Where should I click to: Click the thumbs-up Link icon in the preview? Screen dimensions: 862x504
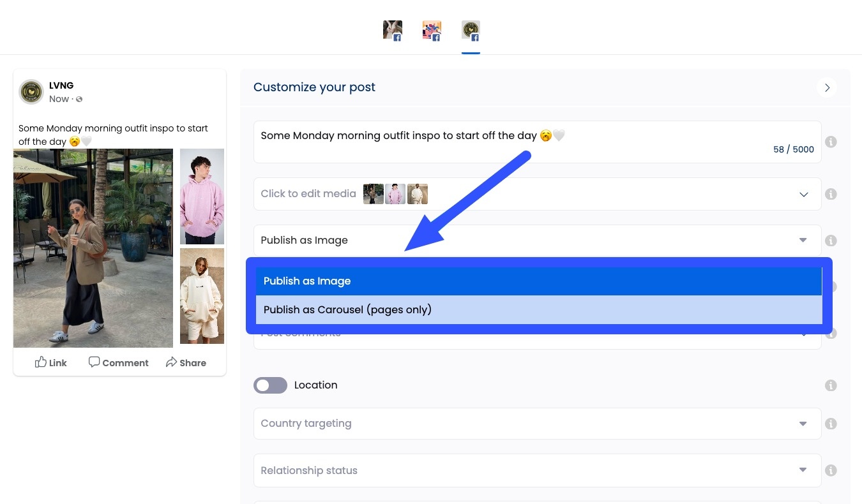pos(40,362)
